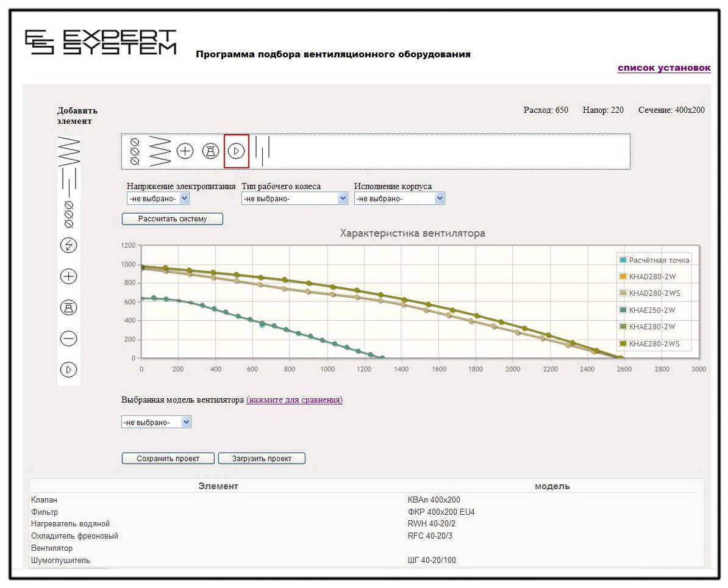
Task: Click the highlighted fan element in the scheme strip
Action: [x=237, y=151]
